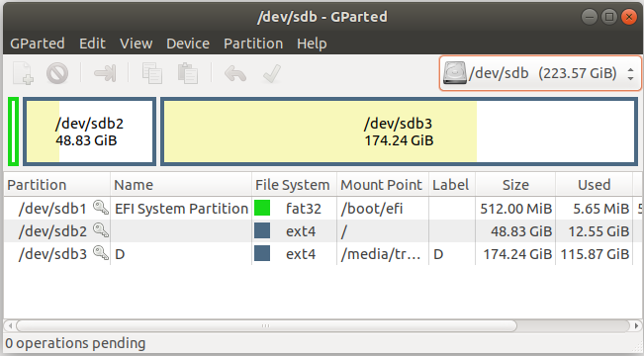Open the Partition menu

253,44
